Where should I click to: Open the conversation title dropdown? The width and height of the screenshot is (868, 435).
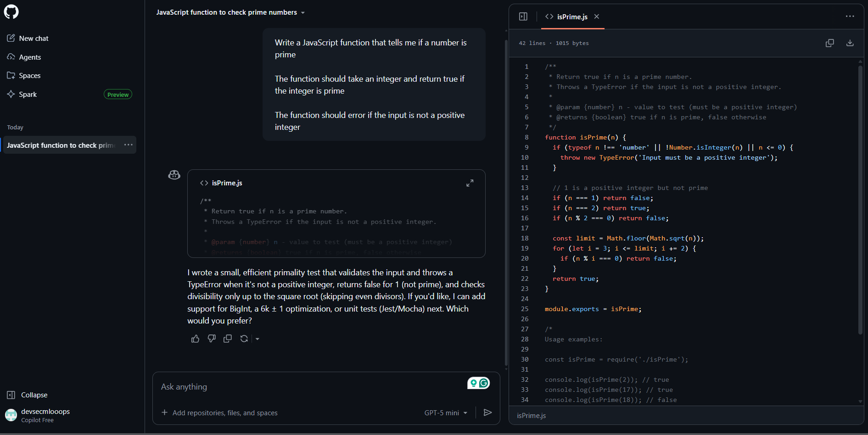(x=302, y=12)
